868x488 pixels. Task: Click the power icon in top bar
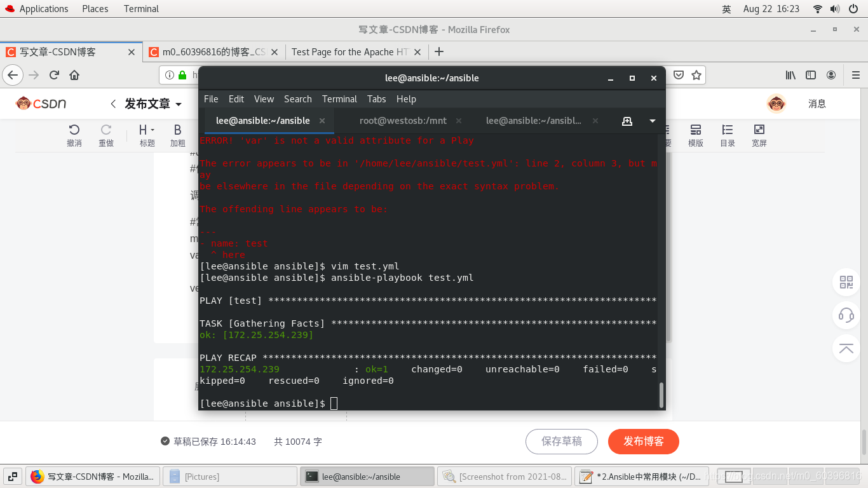pyautogui.click(x=853, y=9)
